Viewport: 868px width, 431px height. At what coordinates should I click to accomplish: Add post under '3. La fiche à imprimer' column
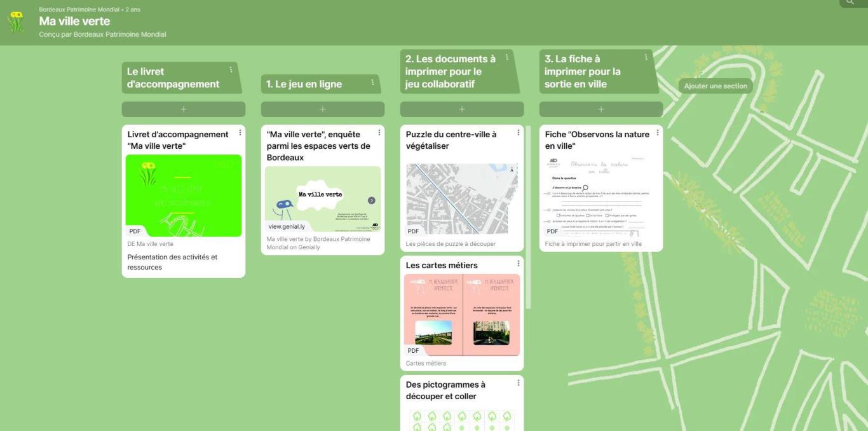pyautogui.click(x=601, y=109)
